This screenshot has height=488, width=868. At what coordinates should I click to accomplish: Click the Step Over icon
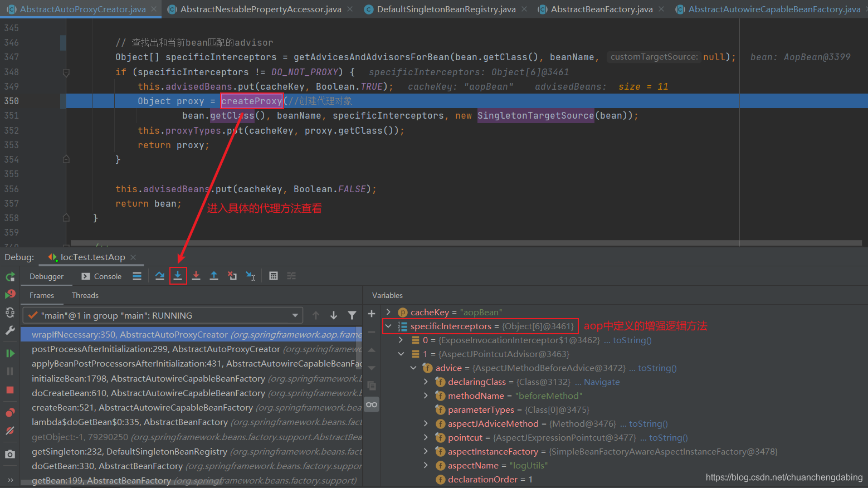(160, 276)
